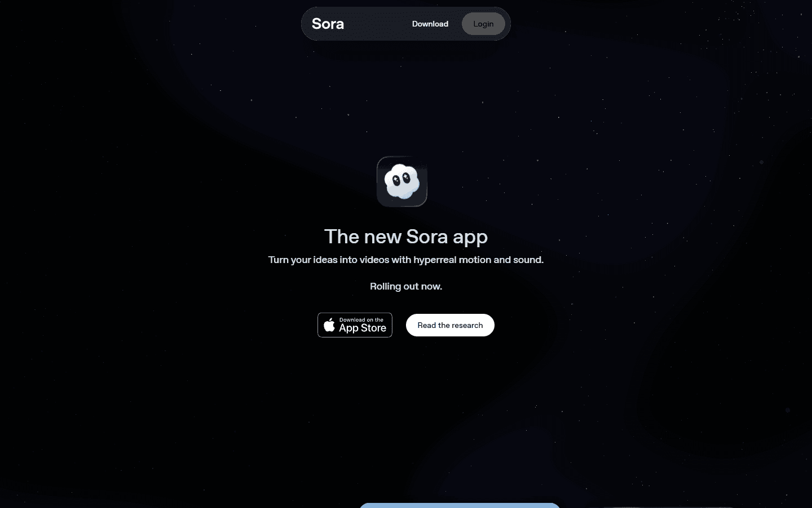Open the Download nav link

point(430,24)
